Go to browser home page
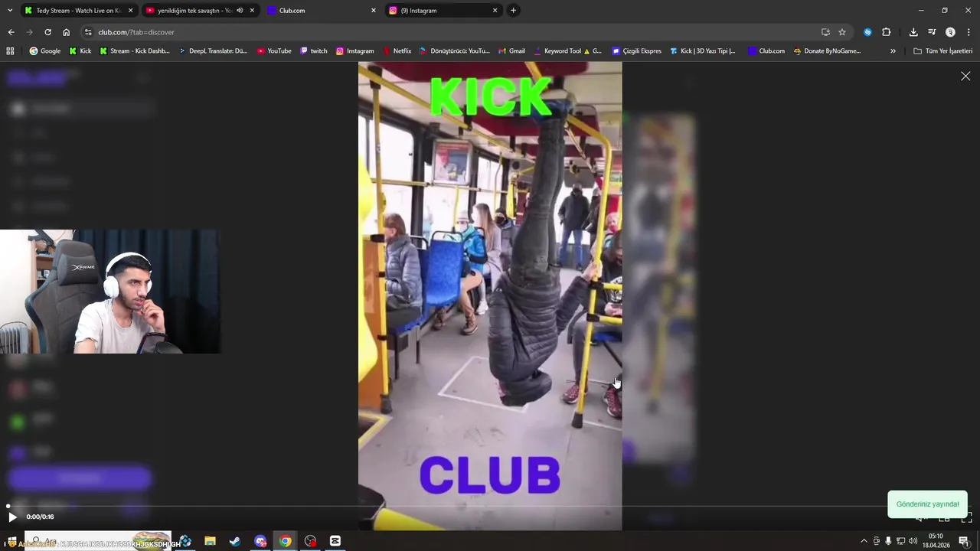Viewport: 980px width, 551px height. point(66,32)
